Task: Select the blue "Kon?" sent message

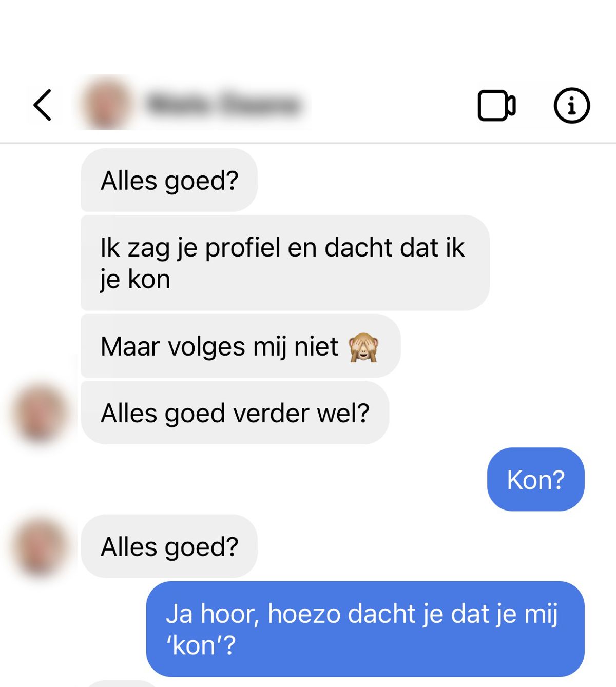Action: click(x=535, y=480)
